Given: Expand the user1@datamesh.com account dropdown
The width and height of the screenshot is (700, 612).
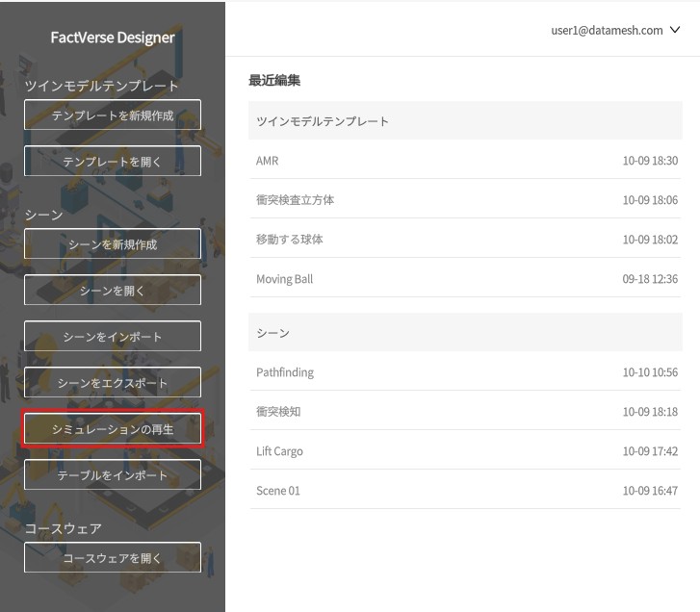Looking at the screenshot, I should [x=607, y=30].
